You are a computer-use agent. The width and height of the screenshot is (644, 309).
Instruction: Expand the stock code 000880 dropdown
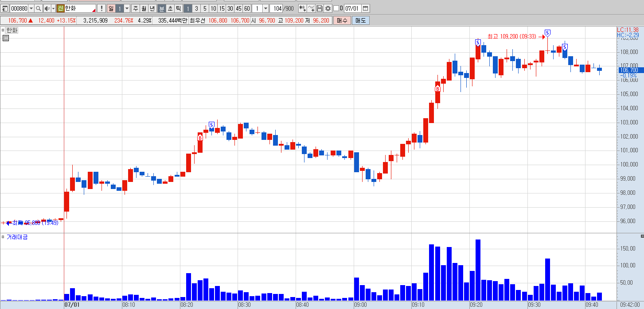(31, 8)
